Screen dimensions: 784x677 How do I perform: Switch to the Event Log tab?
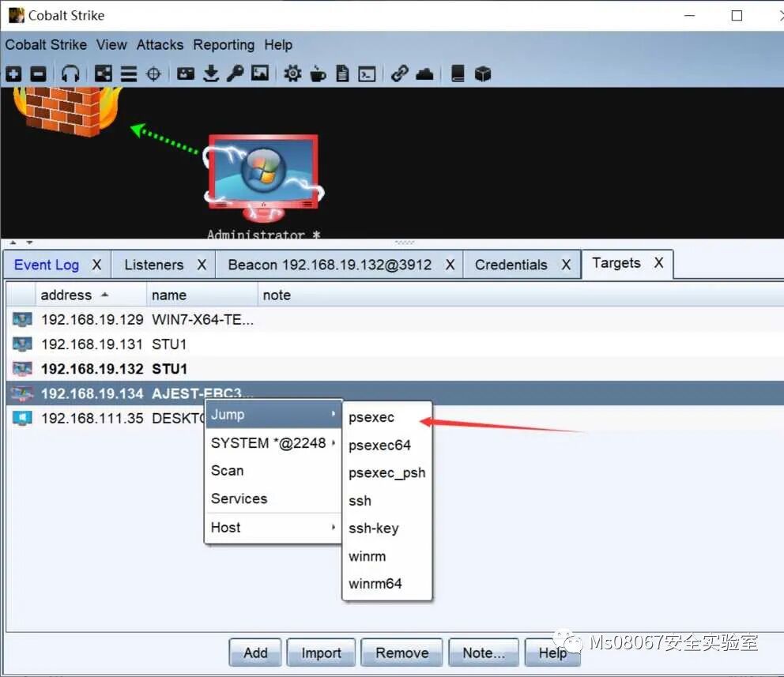(x=47, y=265)
